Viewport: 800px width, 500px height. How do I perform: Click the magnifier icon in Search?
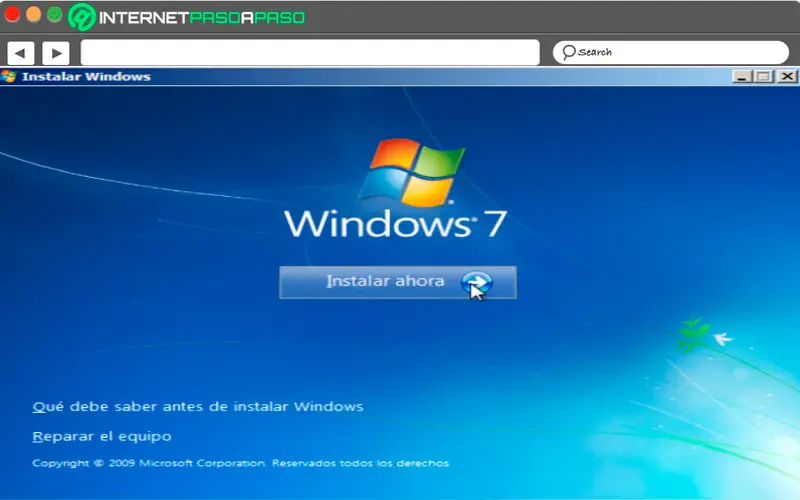pos(568,52)
